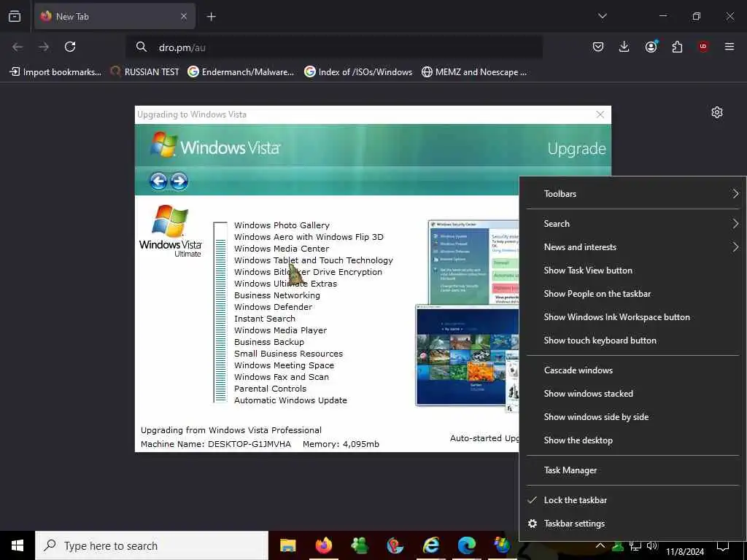This screenshot has width=747, height=560.
Task: Expand the Toolbars submenu
Action: [632, 194]
